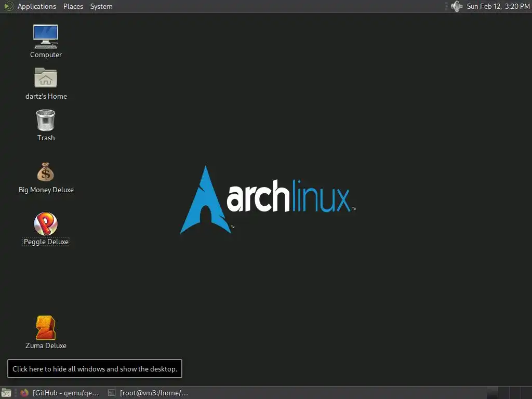Open the Applications menu
532x399 pixels.
[x=37, y=6]
